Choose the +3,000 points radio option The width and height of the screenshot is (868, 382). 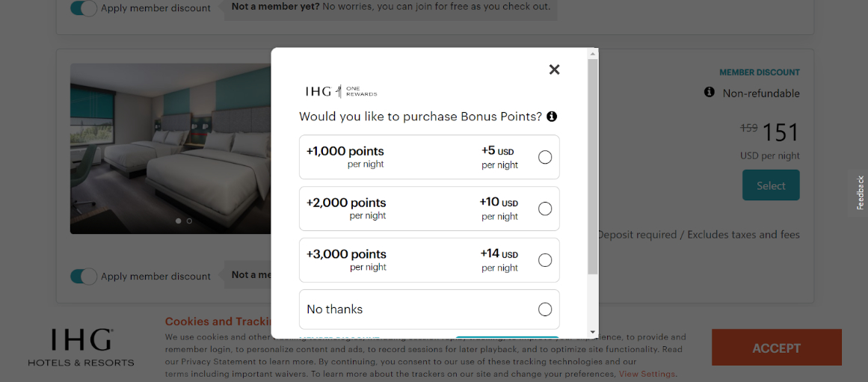pos(545,260)
